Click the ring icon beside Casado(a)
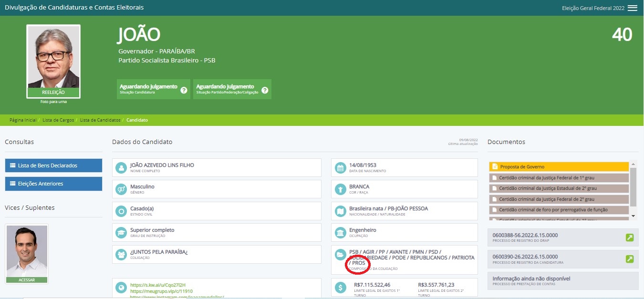Viewport: 644px width, 299px height. [x=121, y=211]
